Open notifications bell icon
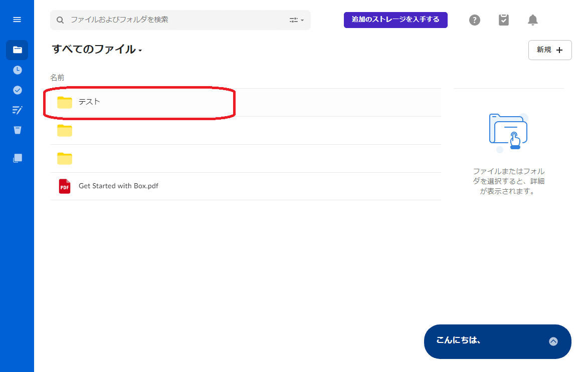The image size is (588, 372). tap(532, 20)
